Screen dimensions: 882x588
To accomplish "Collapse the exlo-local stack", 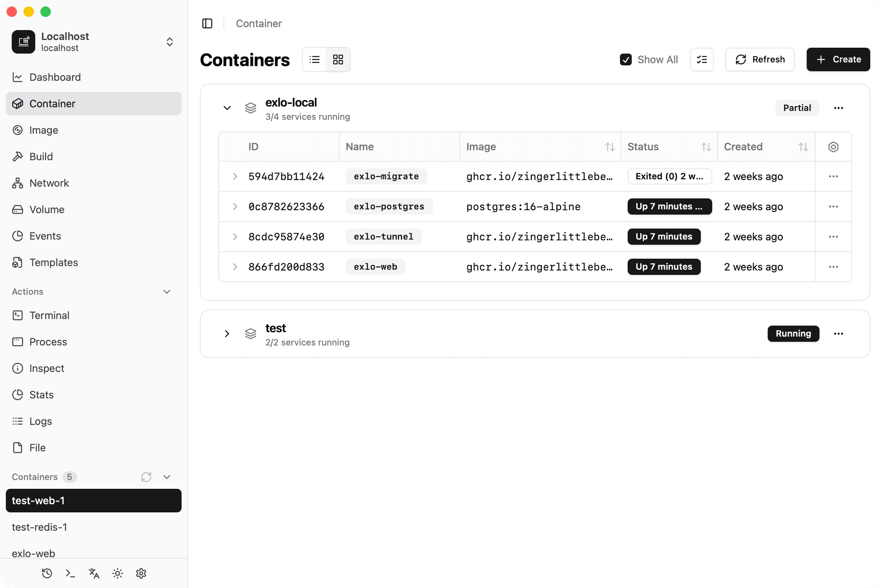I will click(x=227, y=108).
